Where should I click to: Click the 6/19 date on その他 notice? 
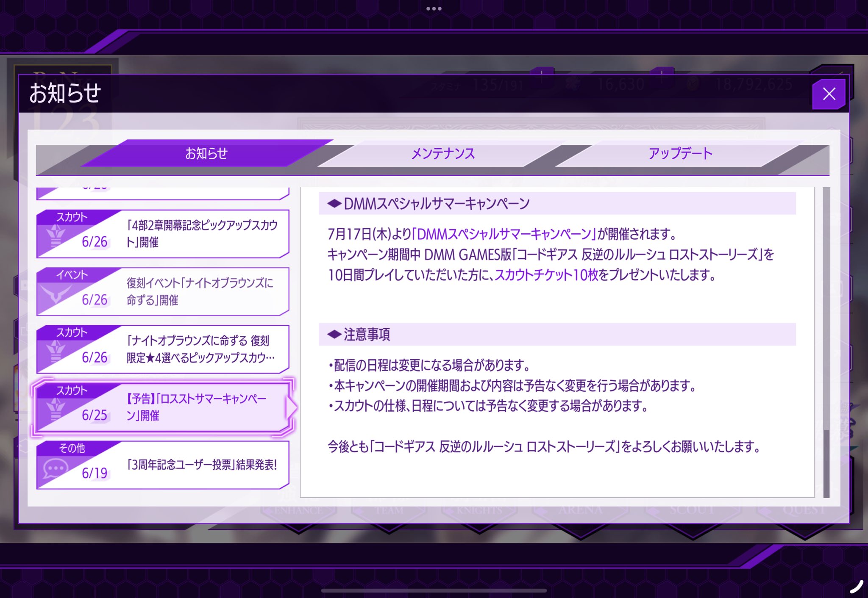pyautogui.click(x=95, y=473)
